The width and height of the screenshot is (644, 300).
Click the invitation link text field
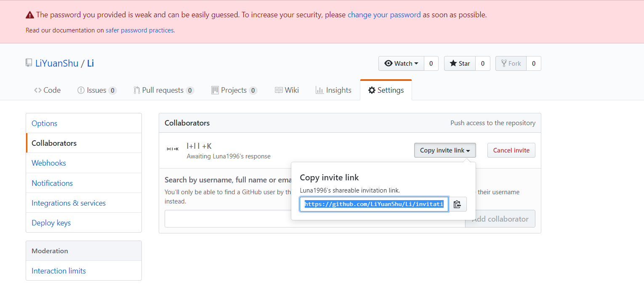(x=374, y=204)
